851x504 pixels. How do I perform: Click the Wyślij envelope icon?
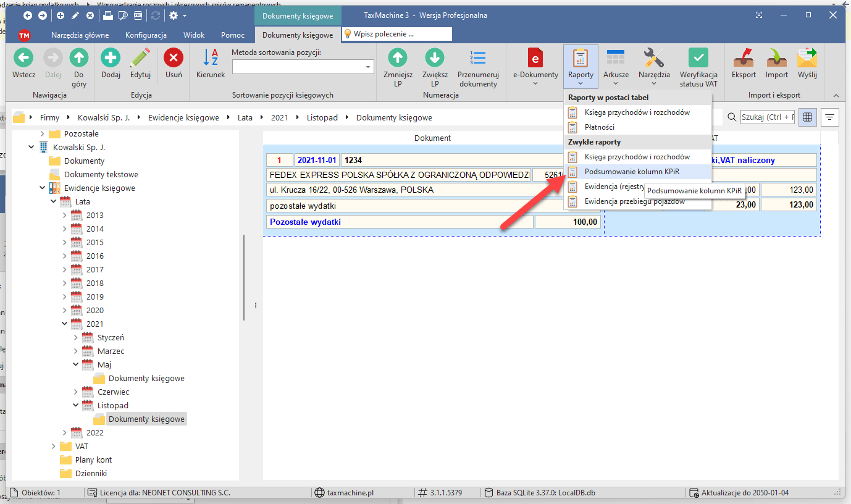807,59
